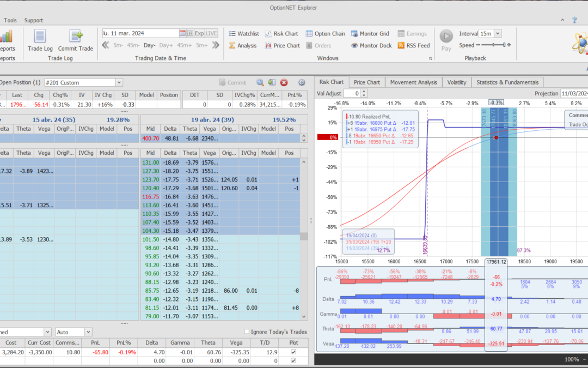
Task: Open the Auto dropdown below the chain
Action: click(x=88, y=331)
